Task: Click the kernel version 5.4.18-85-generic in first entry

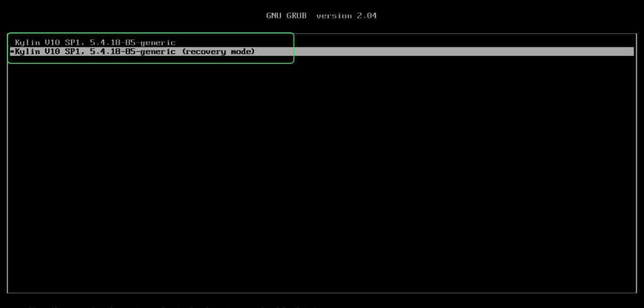Action: (x=132, y=43)
